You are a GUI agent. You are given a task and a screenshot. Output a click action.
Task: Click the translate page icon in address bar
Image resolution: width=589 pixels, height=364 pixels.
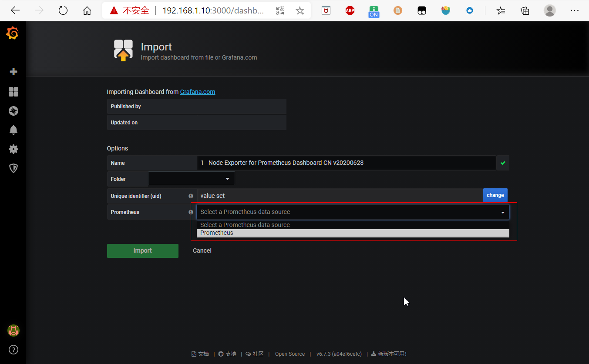click(x=281, y=10)
